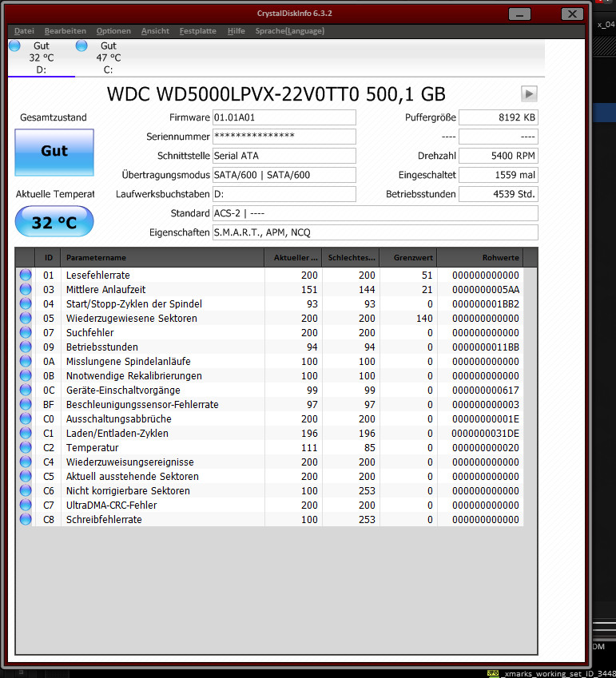The image size is (616, 678).
Task: Click status orb of Beschleunigungssensor-Fehlerrate row
Action: [26, 404]
